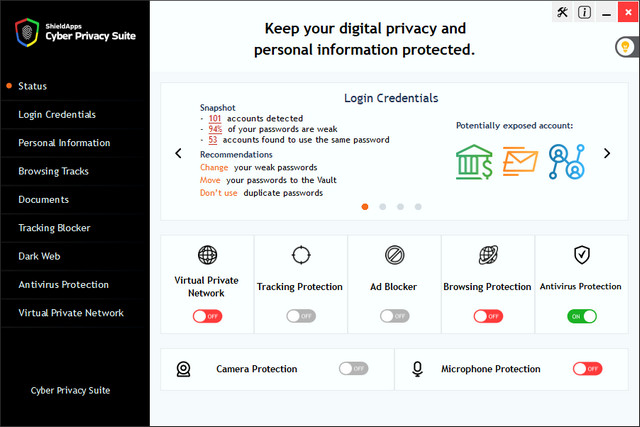Open Documents in sidebar
Viewport: 640px width, 427px height.
[75, 200]
